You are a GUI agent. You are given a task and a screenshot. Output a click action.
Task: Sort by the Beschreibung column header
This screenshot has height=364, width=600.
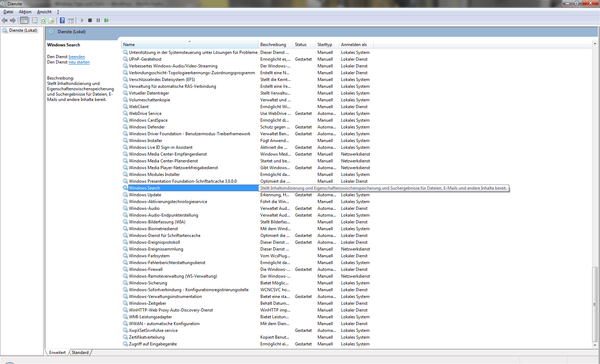click(x=275, y=45)
